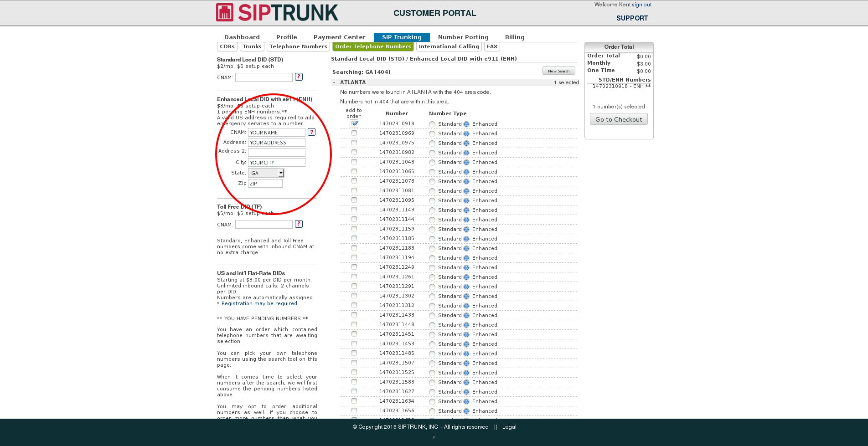The width and height of the screenshot is (868, 446).
Task: Open the SUPPORT link
Action: pyautogui.click(x=632, y=18)
